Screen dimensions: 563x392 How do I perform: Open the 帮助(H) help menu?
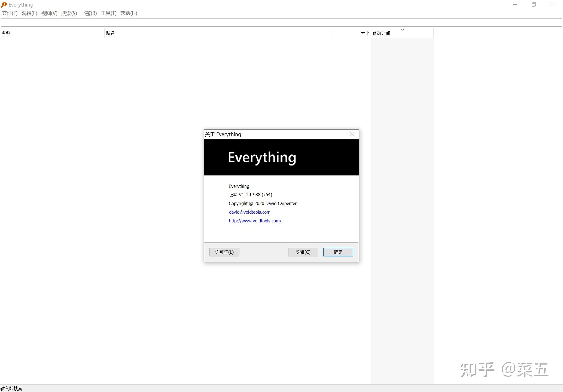pos(129,13)
